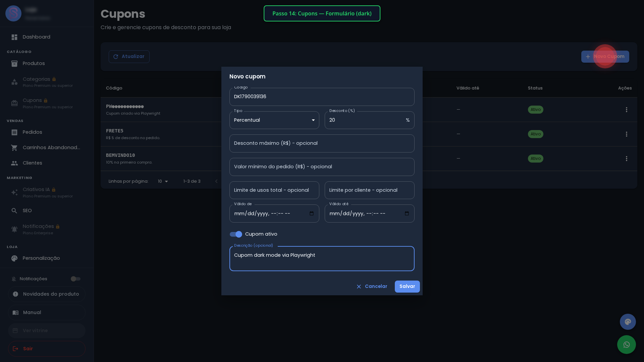Image resolution: width=644 pixels, height=362 pixels.
Task: Click the Atualizar button
Action: tap(129, 57)
